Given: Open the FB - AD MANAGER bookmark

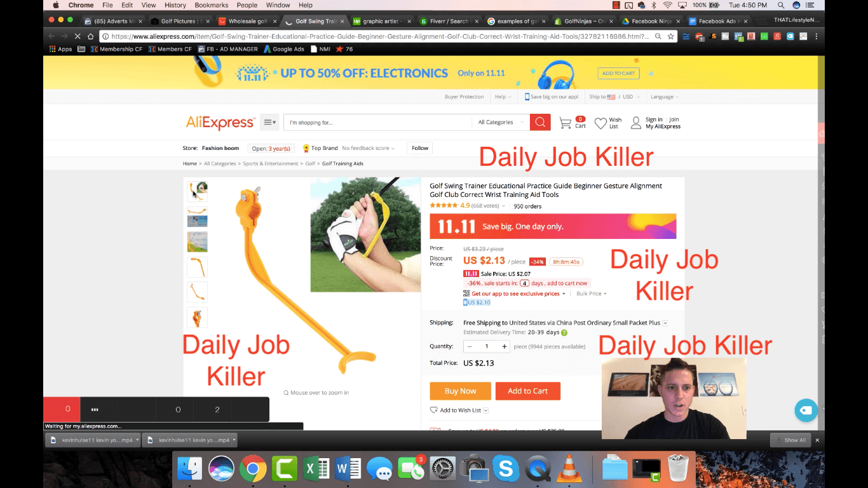Looking at the screenshot, I should pyautogui.click(x=227, y=49).
